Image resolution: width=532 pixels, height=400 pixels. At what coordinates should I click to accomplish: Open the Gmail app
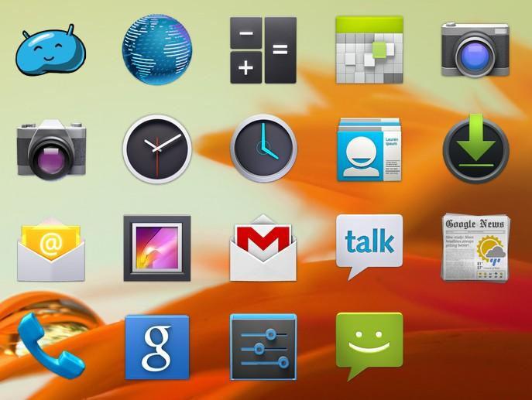tap(263, 248)
